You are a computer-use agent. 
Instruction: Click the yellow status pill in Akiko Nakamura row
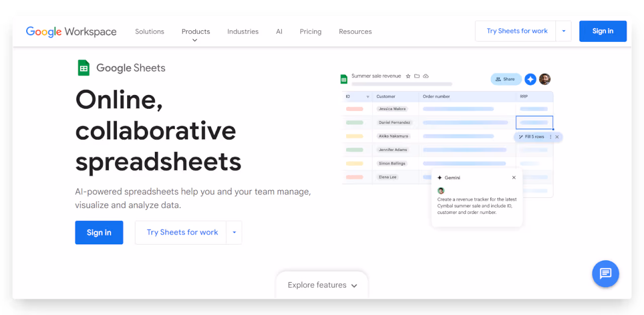355,136
